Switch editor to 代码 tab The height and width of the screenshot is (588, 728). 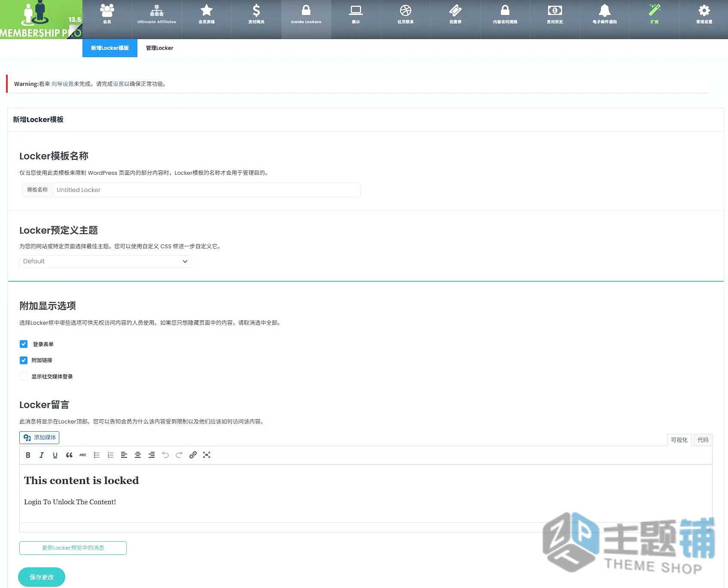[703, 440]
